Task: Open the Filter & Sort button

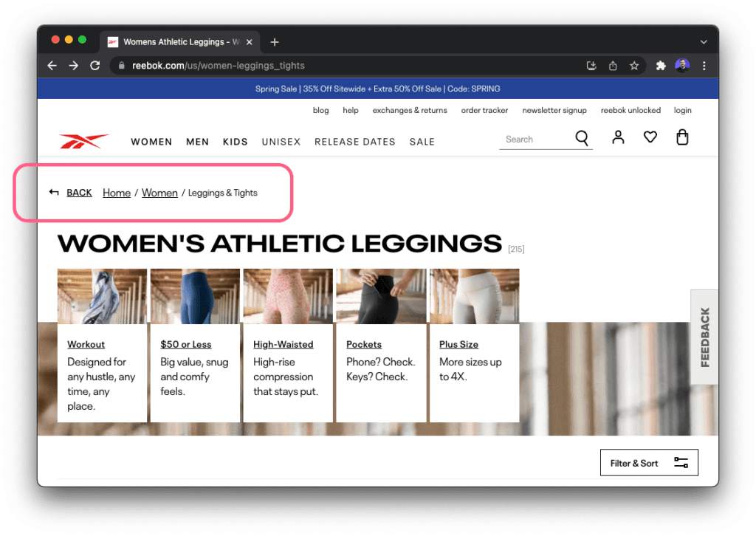Action: point(649,463)
